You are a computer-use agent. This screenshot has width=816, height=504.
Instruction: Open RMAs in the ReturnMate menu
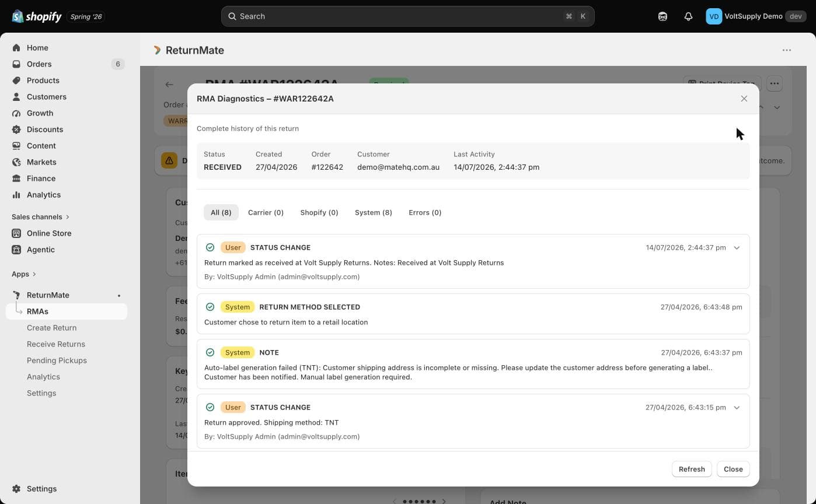point(67,311)
